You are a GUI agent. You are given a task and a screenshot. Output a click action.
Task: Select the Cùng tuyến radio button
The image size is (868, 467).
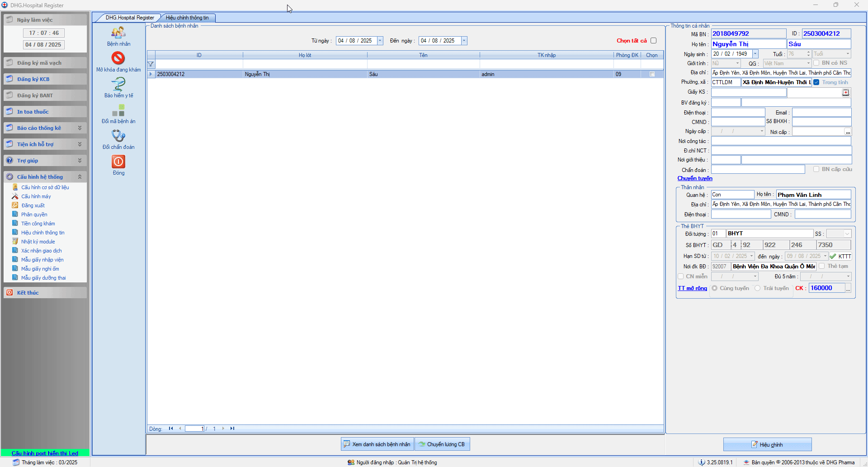click(715, 288)
